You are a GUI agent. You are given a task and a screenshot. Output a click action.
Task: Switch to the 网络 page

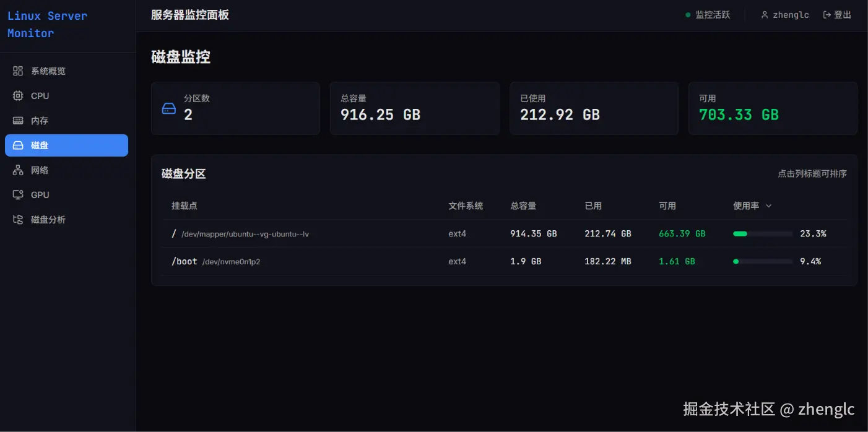tap(66, 170)
